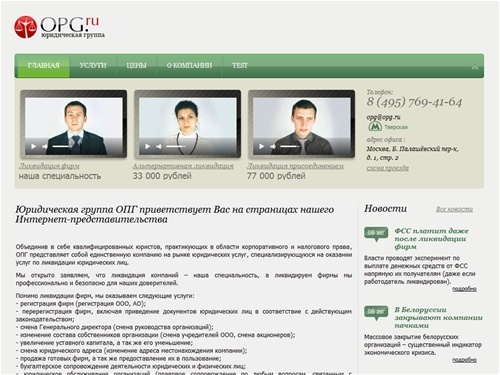
Task: Mute the third video's speaker icon
Action: 273,146
